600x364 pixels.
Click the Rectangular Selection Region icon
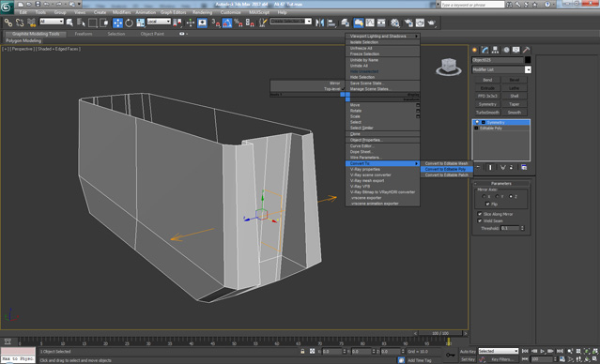(x=92, y=23)
